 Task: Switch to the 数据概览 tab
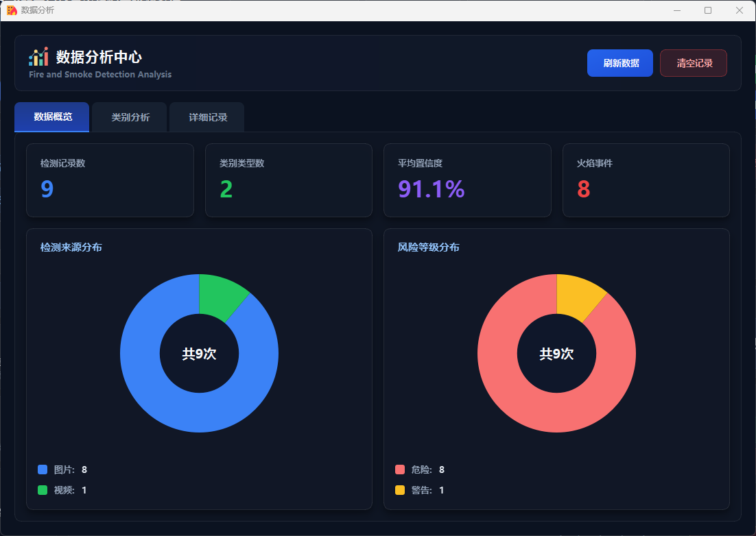point(52,117)
